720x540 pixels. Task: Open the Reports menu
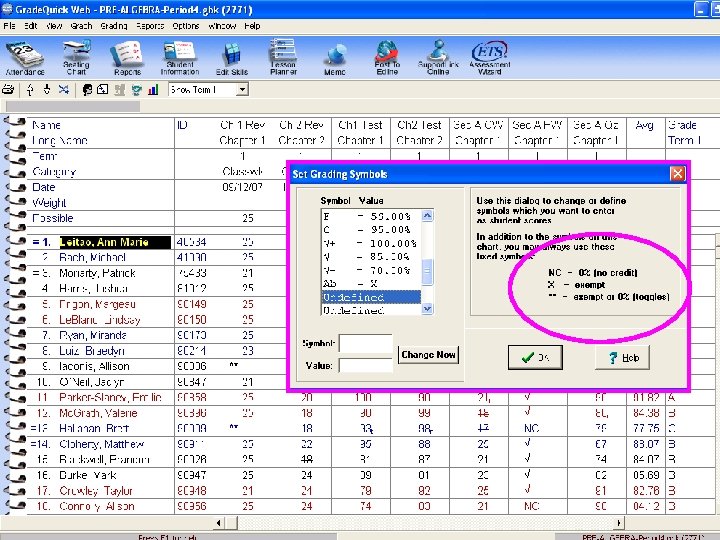[150, 26]
